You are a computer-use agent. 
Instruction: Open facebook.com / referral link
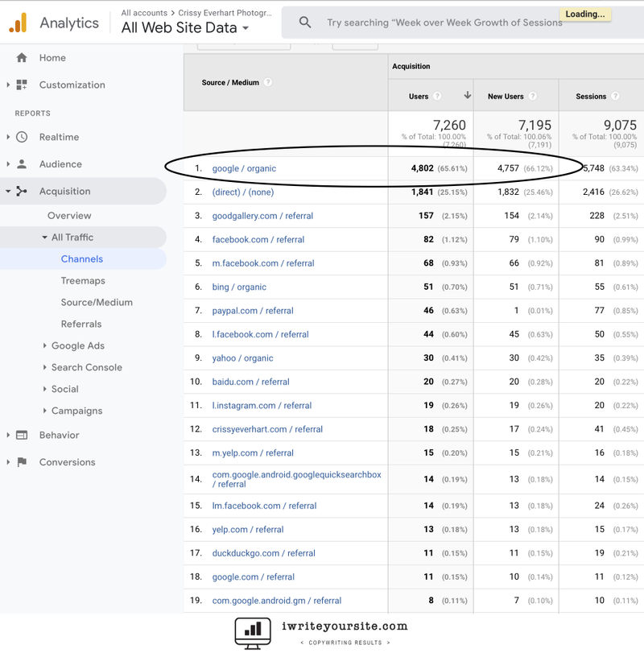(x=258, y=240)
